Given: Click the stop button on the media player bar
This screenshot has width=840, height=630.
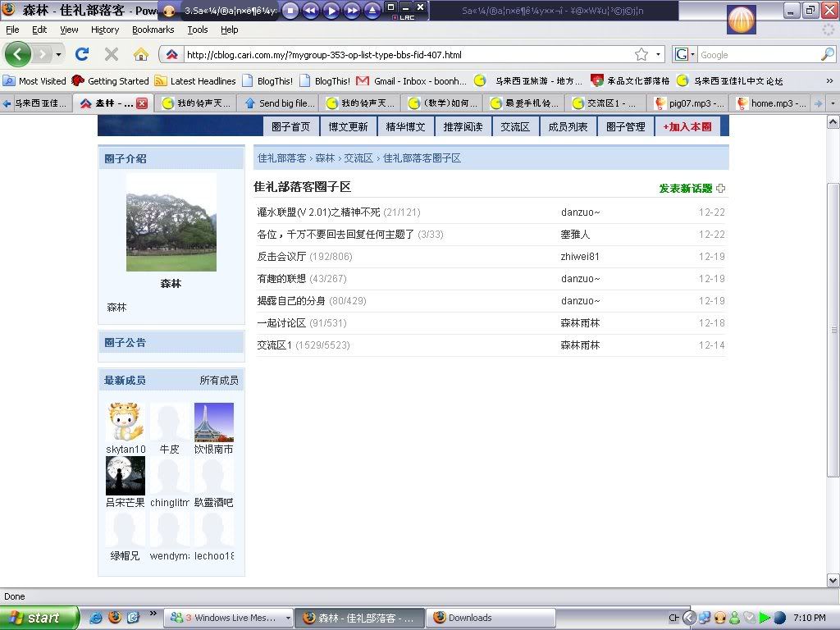Looking at the screenshot, I should pyautogui.click(x=290, y=11).
